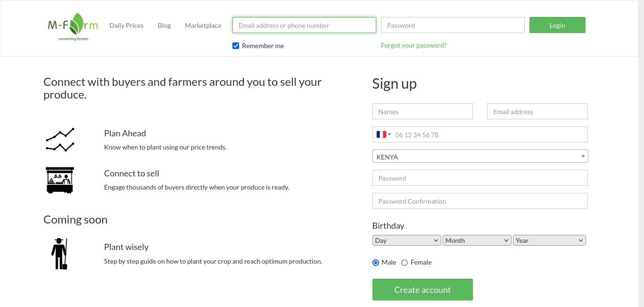This screenshot has width=644, height=307.
Task: Click the French flag in phone field
Action: pyautogui.click(x=381, y=134)
